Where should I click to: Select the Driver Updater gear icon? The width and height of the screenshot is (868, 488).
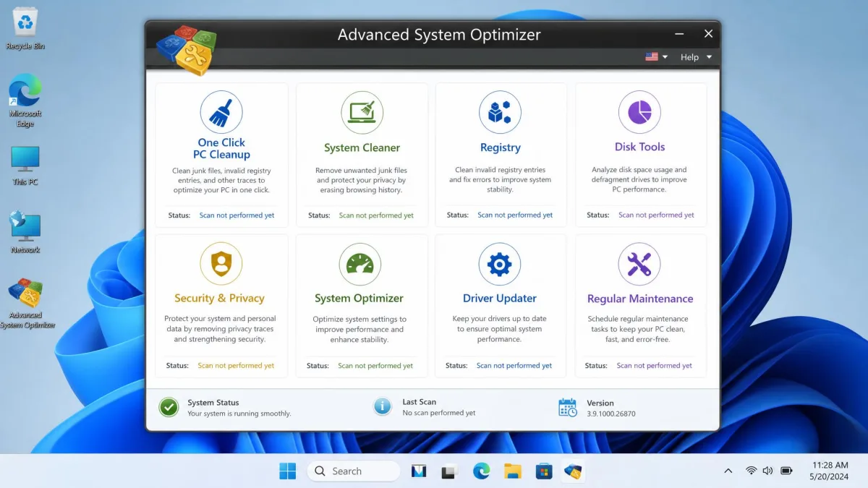499,264
